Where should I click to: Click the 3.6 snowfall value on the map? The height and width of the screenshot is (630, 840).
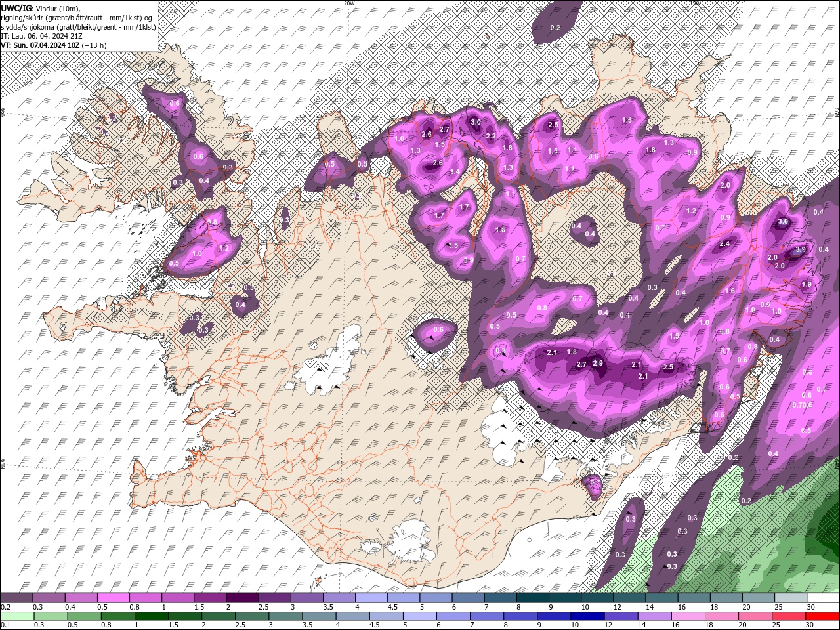[783, 222]
